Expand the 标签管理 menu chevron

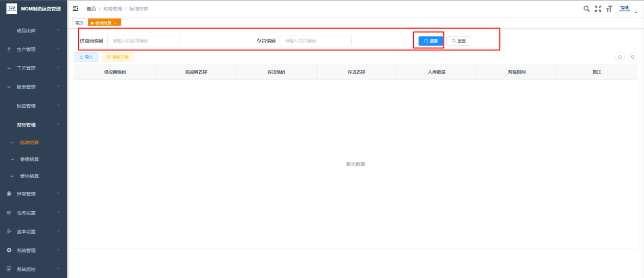58,106
